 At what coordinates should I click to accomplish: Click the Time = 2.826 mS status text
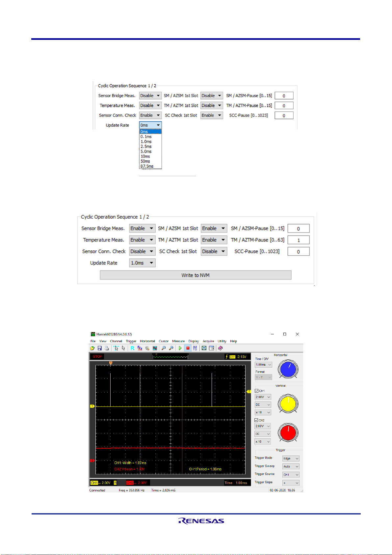(163, 490)
